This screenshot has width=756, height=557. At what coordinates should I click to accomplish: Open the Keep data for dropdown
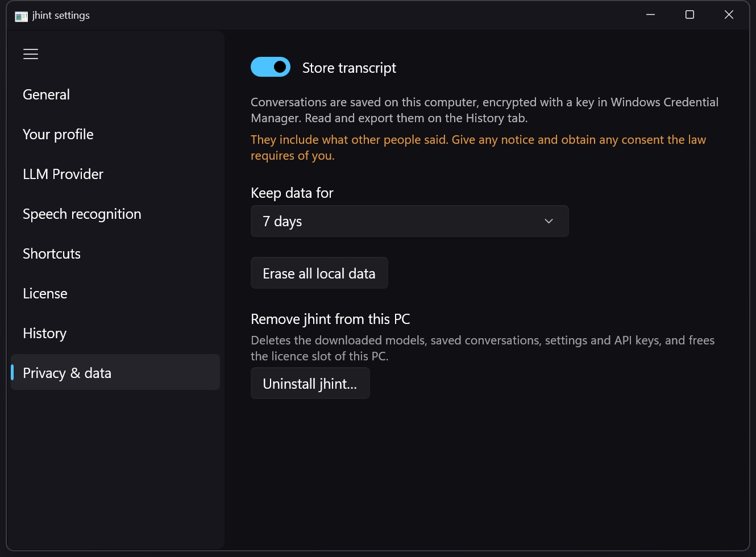[409, 221]
